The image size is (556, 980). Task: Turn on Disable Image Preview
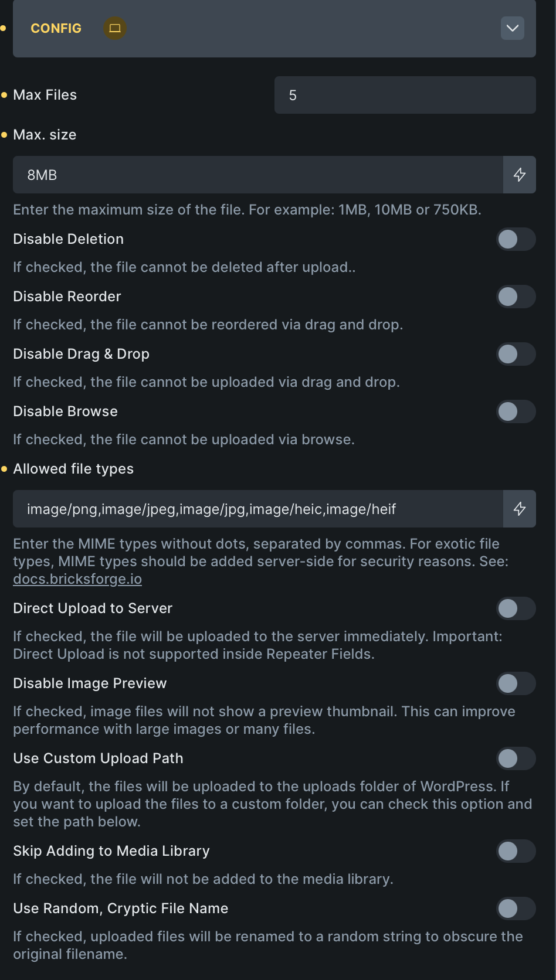tap(516, 683)
